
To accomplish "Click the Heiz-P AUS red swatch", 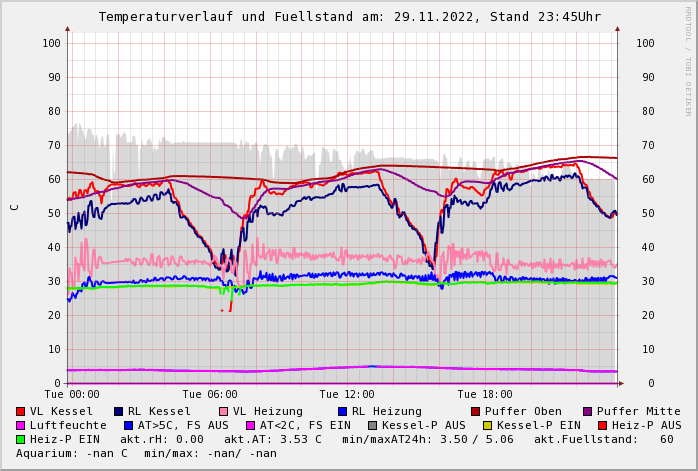I will tap(603, 426).
